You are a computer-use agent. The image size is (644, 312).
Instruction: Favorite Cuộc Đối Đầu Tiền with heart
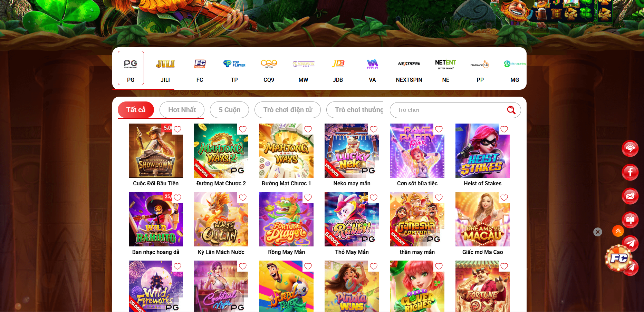(x=177, y=129)
